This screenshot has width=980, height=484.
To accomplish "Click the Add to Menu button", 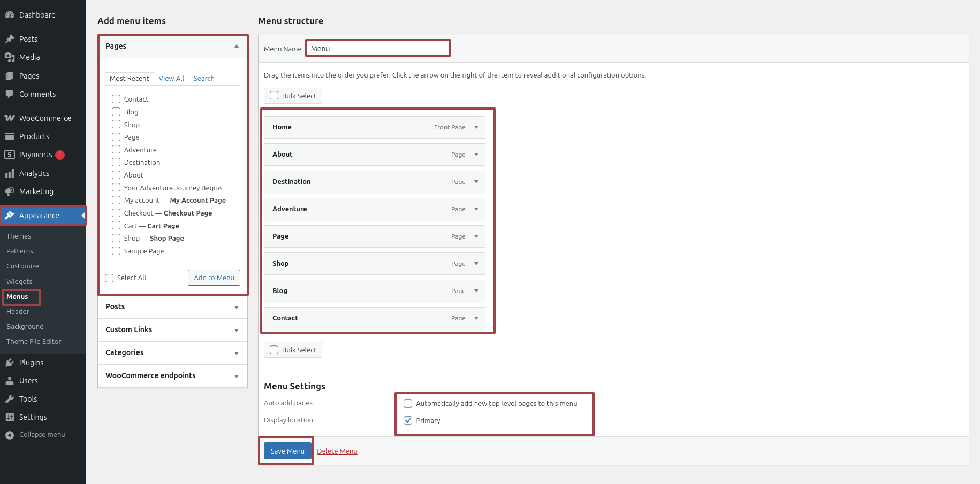I will pyautogui.click(x=214, y=278).
